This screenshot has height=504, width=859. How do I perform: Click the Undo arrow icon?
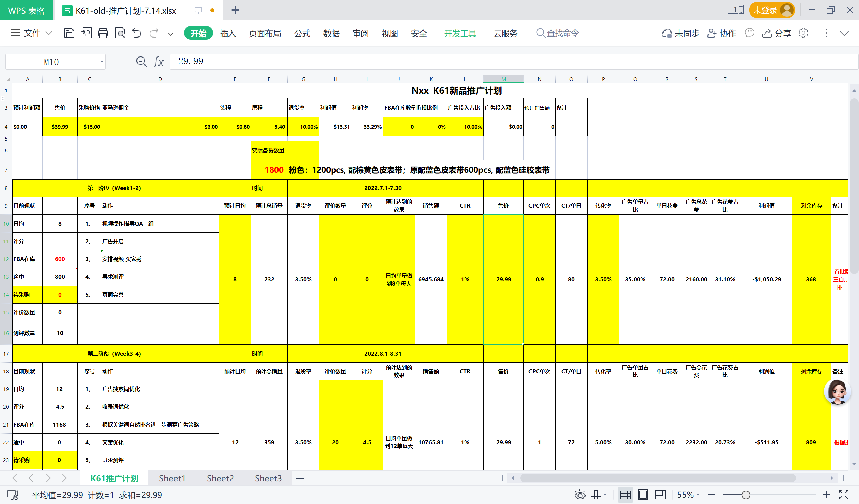(x=137, y=33)
